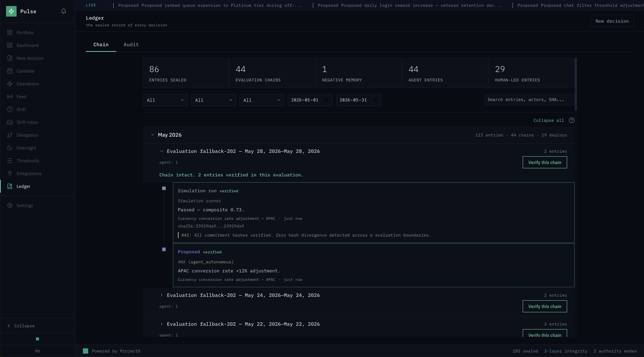
Task: Click the vertical scrollbar beside the stats
Action: (x=576, y=84)
